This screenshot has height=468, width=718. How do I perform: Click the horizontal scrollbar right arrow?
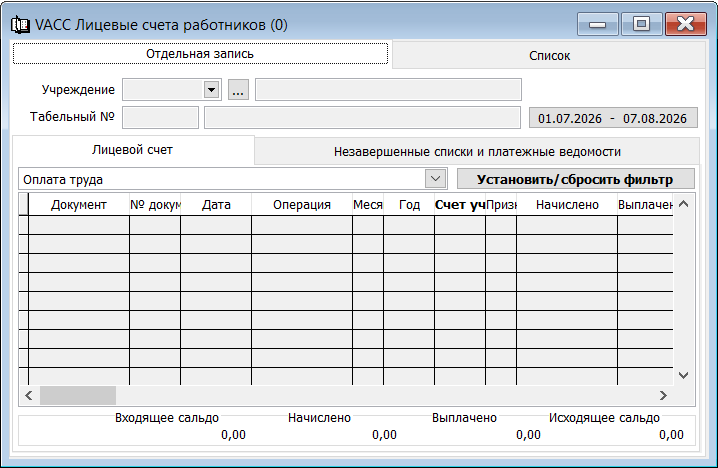point(663,395)
